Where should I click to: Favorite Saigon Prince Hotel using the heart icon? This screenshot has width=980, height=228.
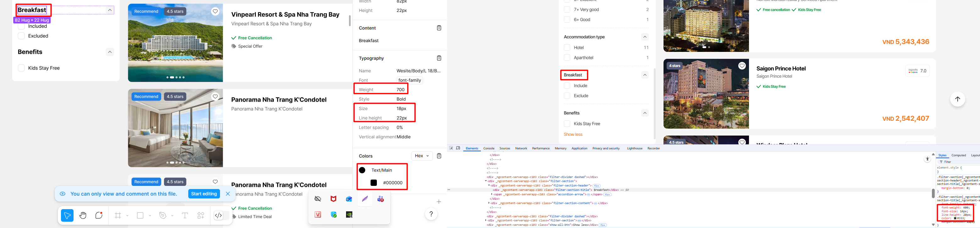pos(742,66)
